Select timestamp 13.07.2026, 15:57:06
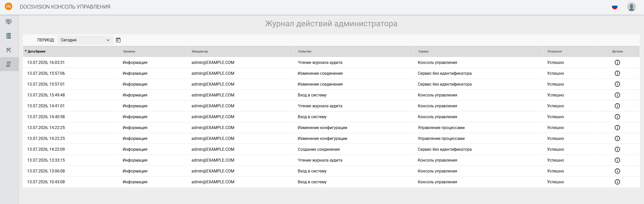The height and width of the screenshot is (204, 644). (x=46, y=73)
